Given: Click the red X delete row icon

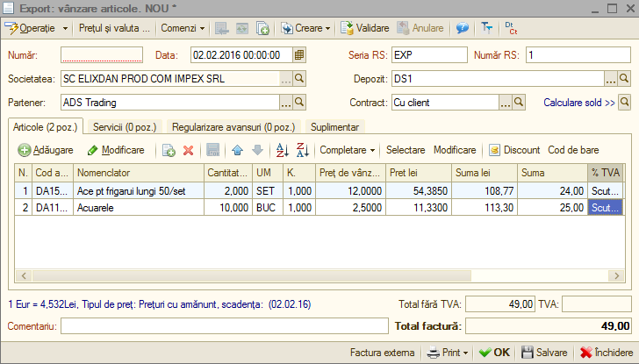Looking at the screenshot, I should coord(188,150).
